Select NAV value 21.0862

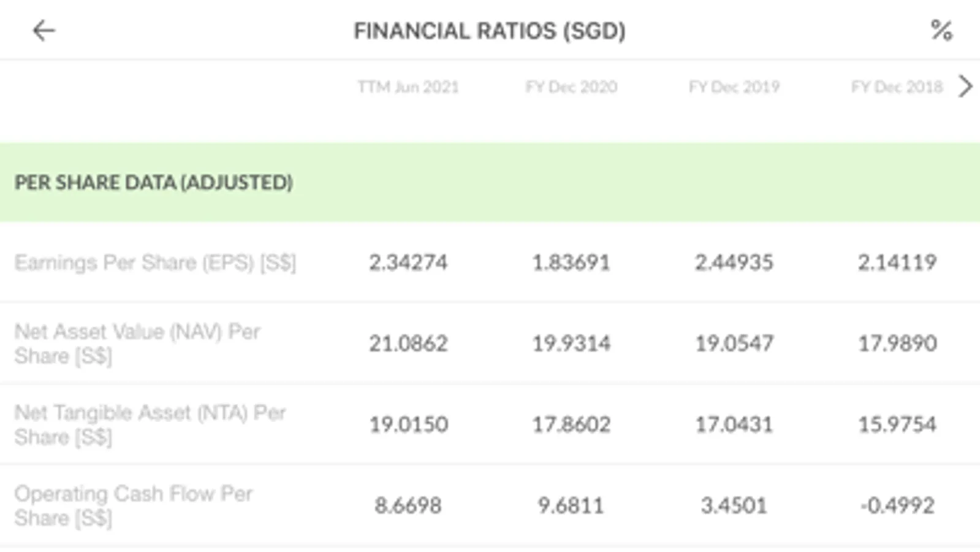408,343
